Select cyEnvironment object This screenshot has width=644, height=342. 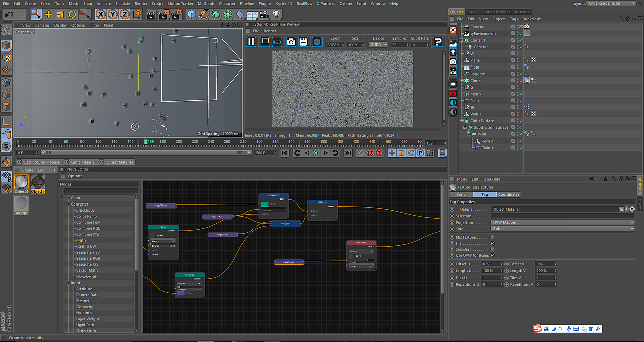pyautogui.click(x=483, y=34)
